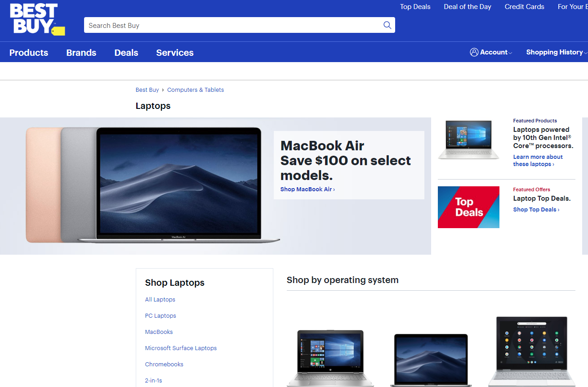Click the Best Buy logo

(x=37, y=19)
